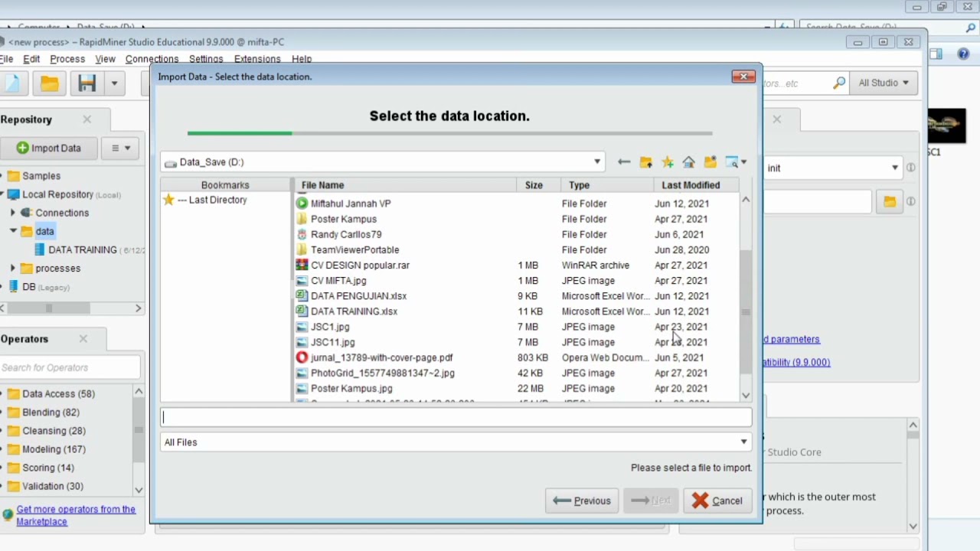Viewport: 980px width, 551px height.
Task: Click the Import Data button
Action: pyautogui.click(x=49, y=148)
